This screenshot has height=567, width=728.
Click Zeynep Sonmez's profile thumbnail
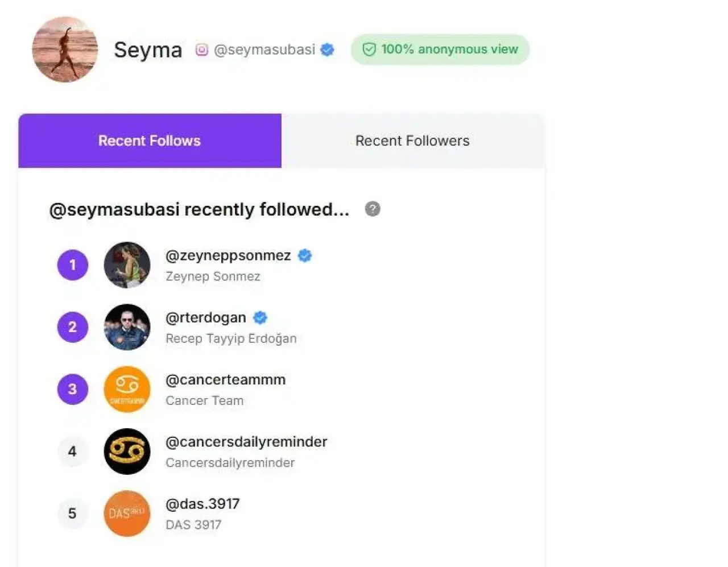[x=127, y=265]
